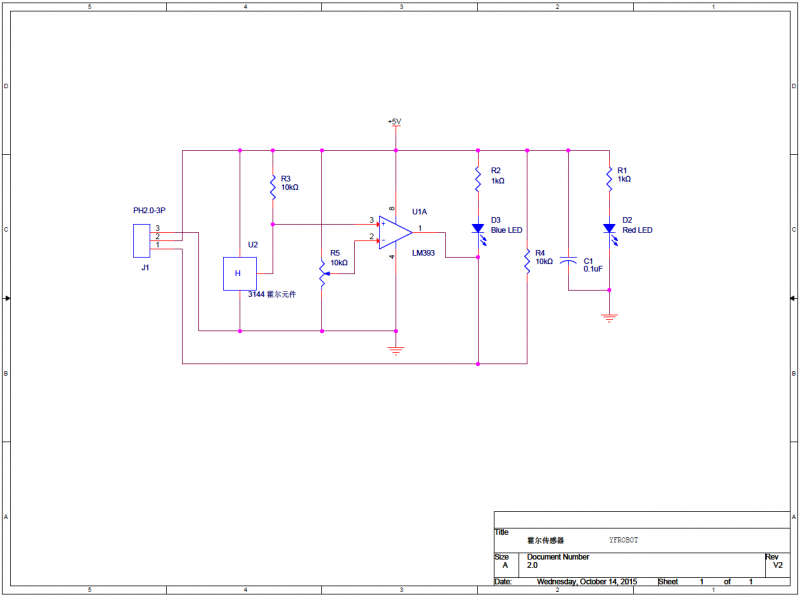This screenshot has width=800, height=597.
Task: Click the YFROBOT text in title block
Action: coord(622,539)
